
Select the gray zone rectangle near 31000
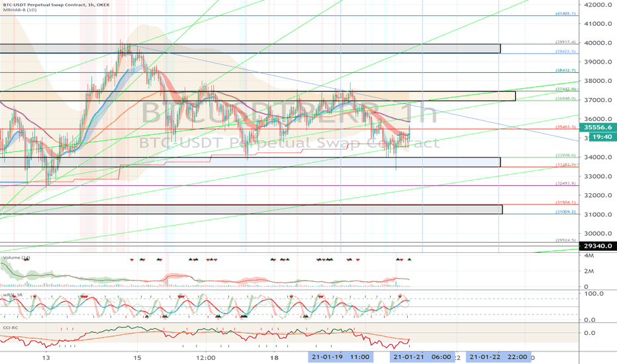(251, 209)
